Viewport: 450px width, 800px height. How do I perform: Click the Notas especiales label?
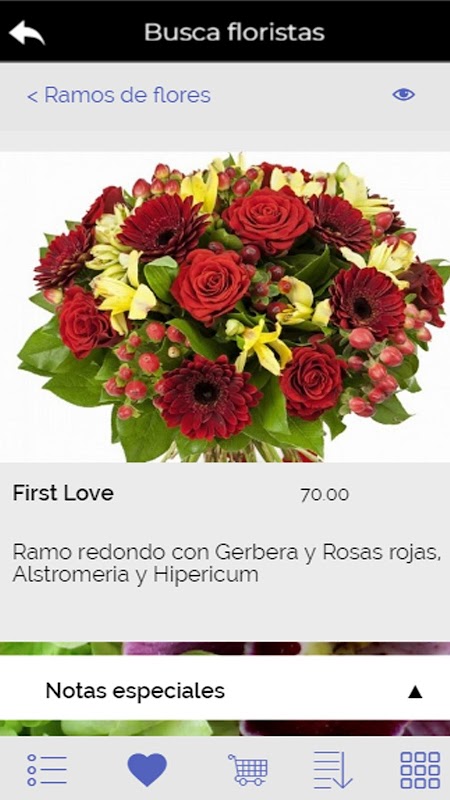click(135, 691)
